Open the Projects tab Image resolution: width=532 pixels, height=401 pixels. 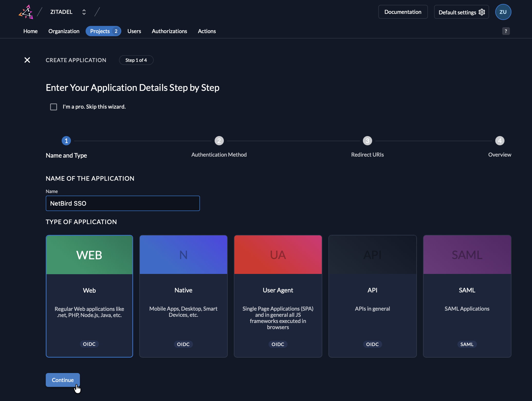(100, 31)
